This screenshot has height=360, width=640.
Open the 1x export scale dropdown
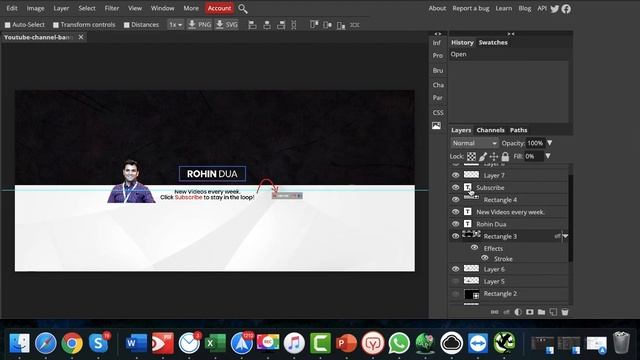176,24
